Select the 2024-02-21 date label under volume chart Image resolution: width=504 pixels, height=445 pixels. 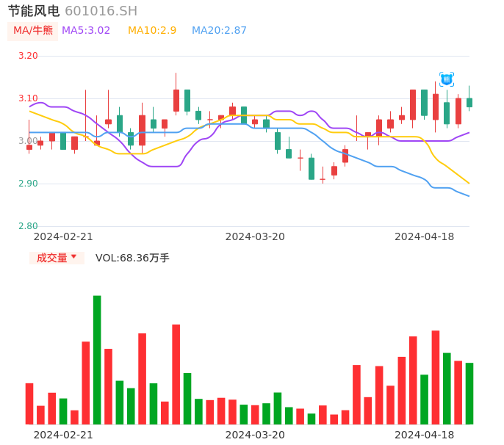click(x=63, y=435)
